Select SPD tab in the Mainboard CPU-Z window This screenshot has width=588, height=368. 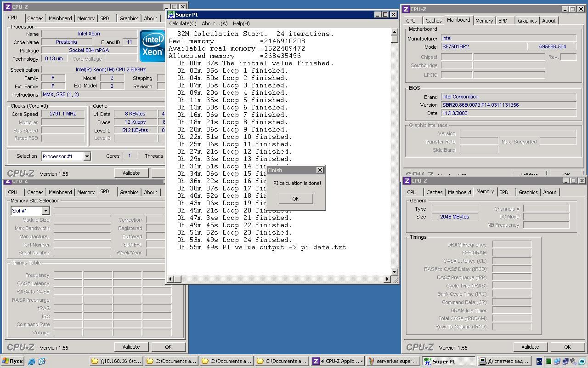503,21
